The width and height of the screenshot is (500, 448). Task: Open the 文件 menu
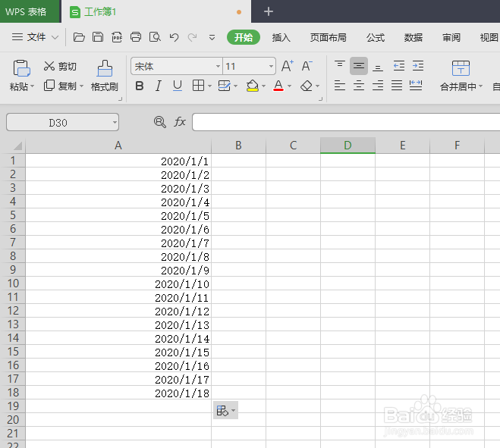pyautogui.click(x=35, y=37)
